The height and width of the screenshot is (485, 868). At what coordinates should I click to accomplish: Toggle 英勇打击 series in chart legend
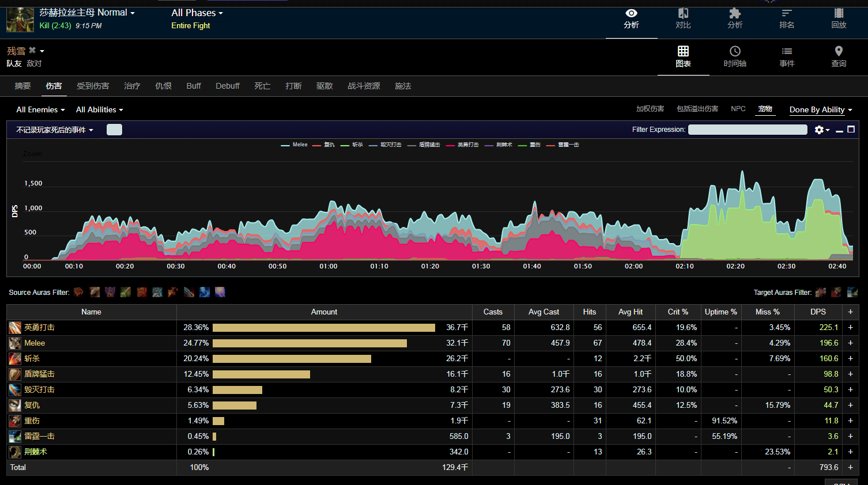point(462,145)
